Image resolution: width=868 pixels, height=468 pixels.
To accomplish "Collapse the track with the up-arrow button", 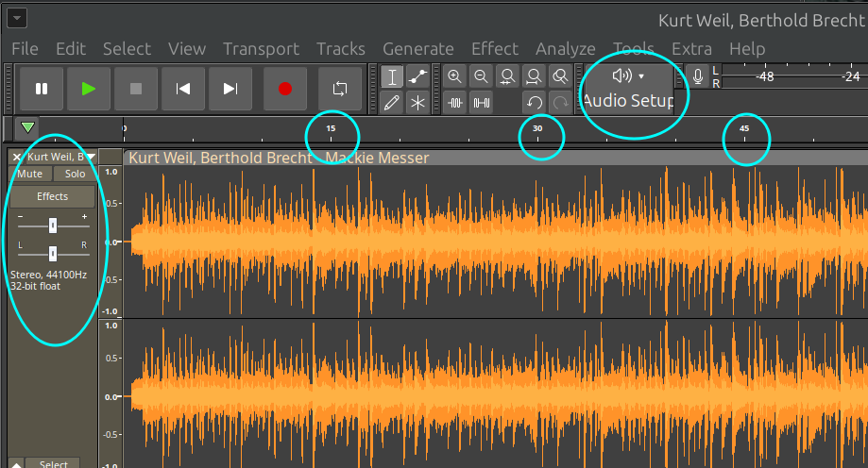I will (x=17, y=463).
